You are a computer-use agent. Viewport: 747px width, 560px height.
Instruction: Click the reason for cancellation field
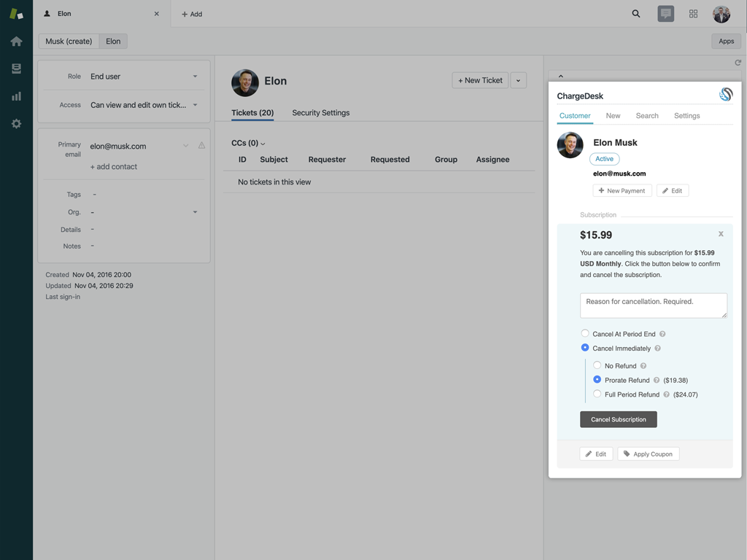[653, 306]
